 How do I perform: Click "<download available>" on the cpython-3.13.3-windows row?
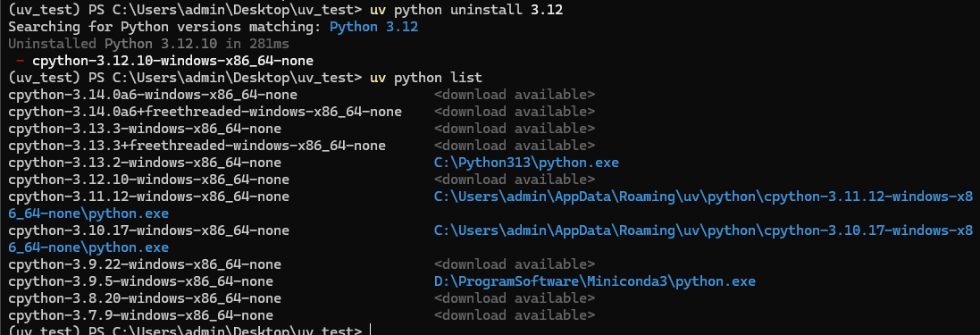(x=515, y=129)
